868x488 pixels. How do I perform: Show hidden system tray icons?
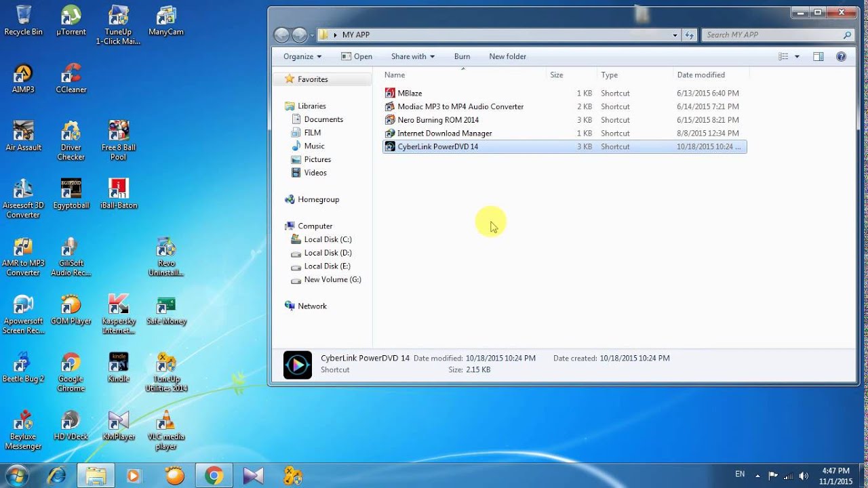tap(757, 476)
